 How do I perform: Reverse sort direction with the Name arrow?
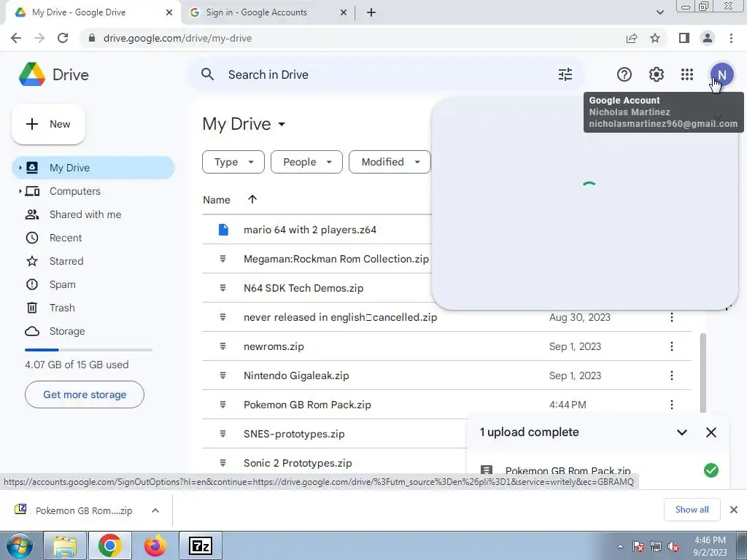click(x=252, y=200)
